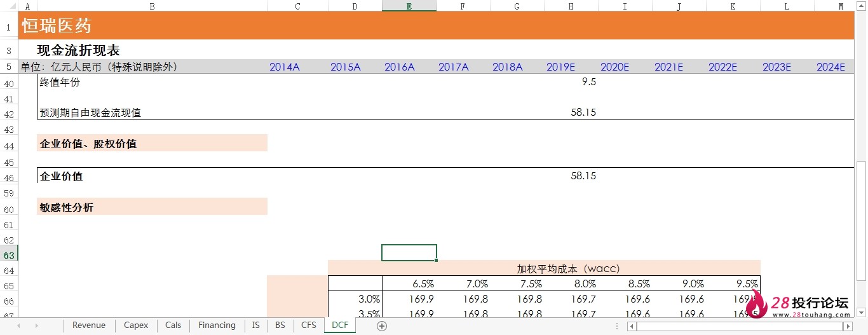Click the next sheet navigation arrow
This screenshot has width=868, height=335.
point(36,325)
